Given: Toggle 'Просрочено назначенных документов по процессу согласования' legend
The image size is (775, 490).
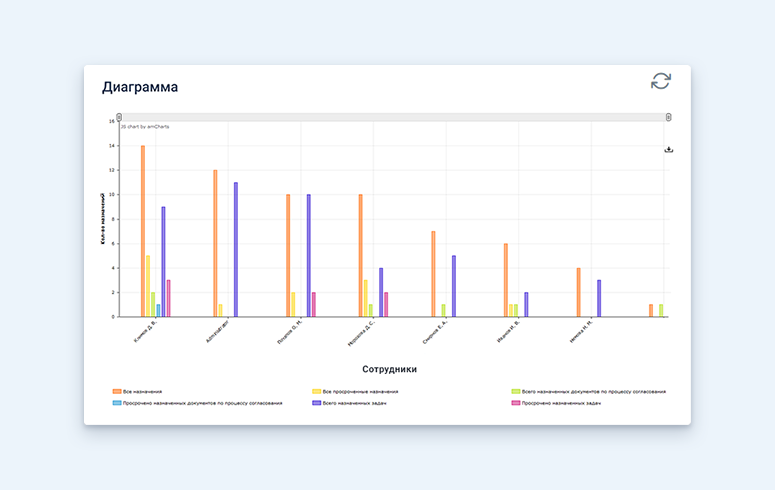Looking at the screenshot, I should [202, 402].
